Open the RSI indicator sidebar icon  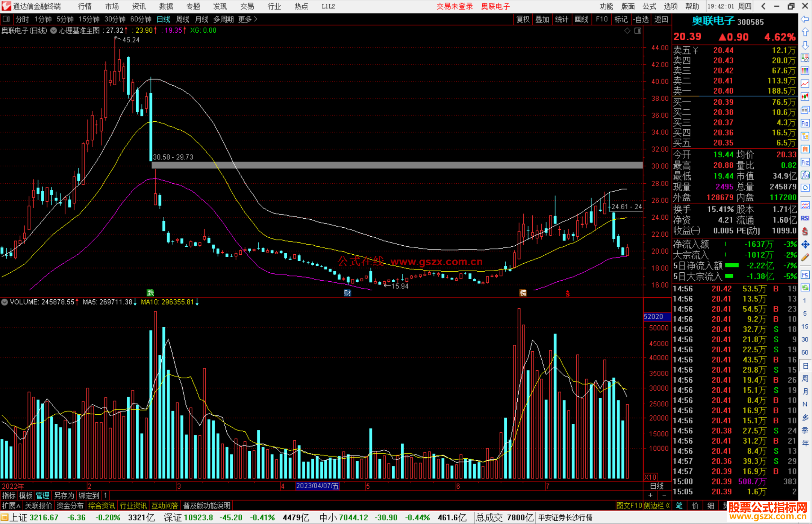pos(805,218)
